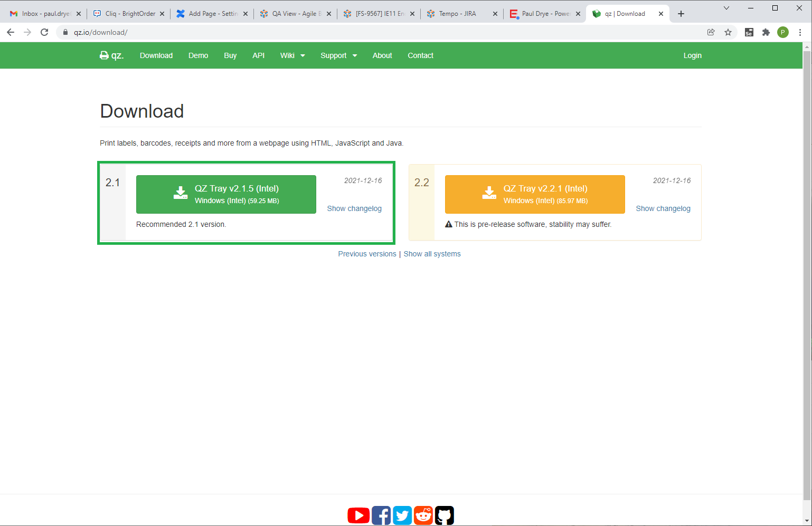Show changelog for version 2.1
Image resolution: width=812 pixels, height=526 pixels.
tap(354, 208)
